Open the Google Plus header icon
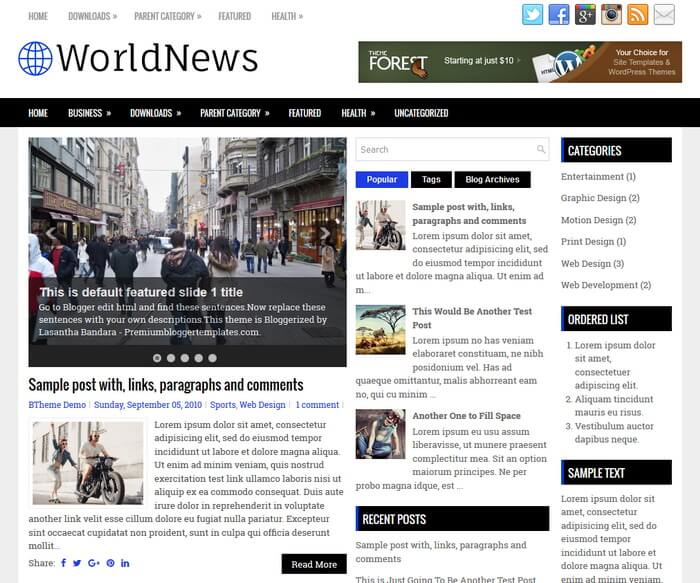This screenshot has height=583, width=700. tap(585, 15)
